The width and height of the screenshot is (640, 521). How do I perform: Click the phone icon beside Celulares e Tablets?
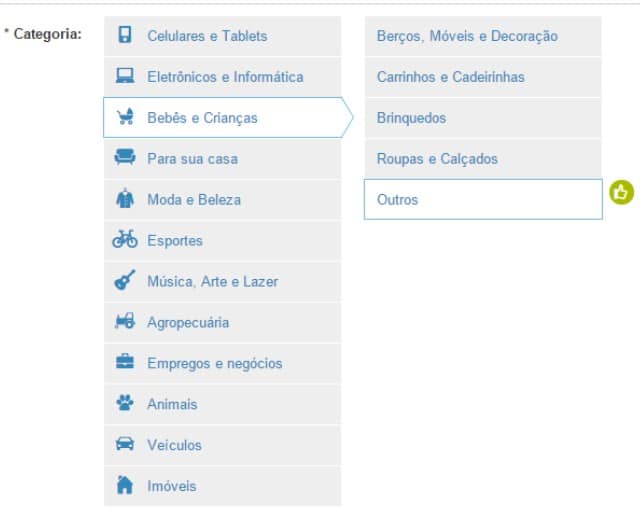point(125,35)
